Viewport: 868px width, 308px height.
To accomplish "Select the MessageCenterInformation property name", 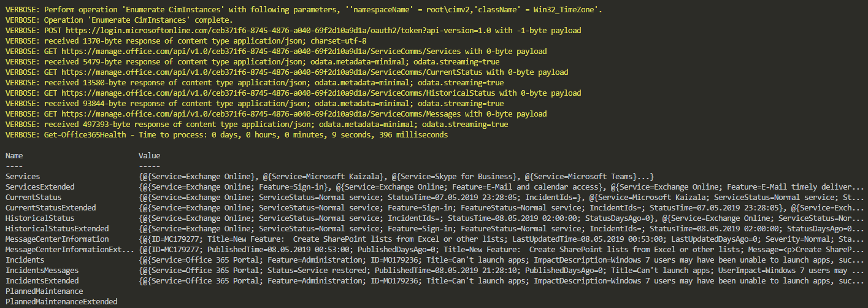I will tap(56, 239).
